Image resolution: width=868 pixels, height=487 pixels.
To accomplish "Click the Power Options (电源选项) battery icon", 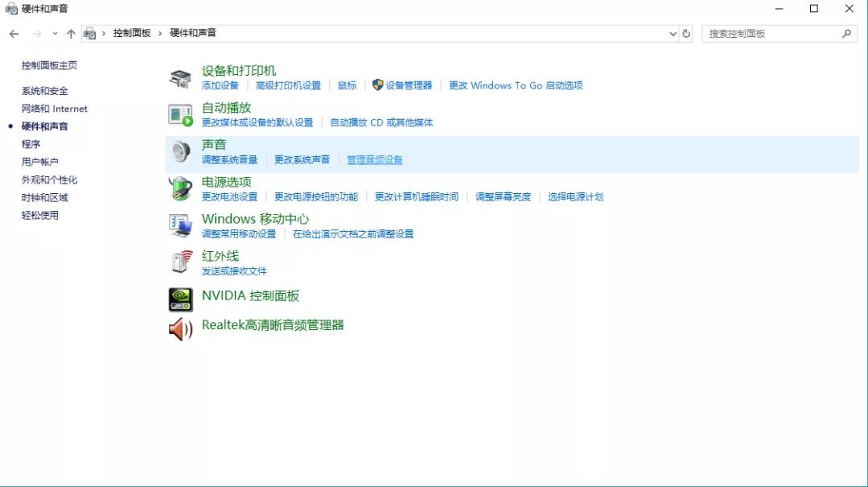I will (x=180, y=189).
